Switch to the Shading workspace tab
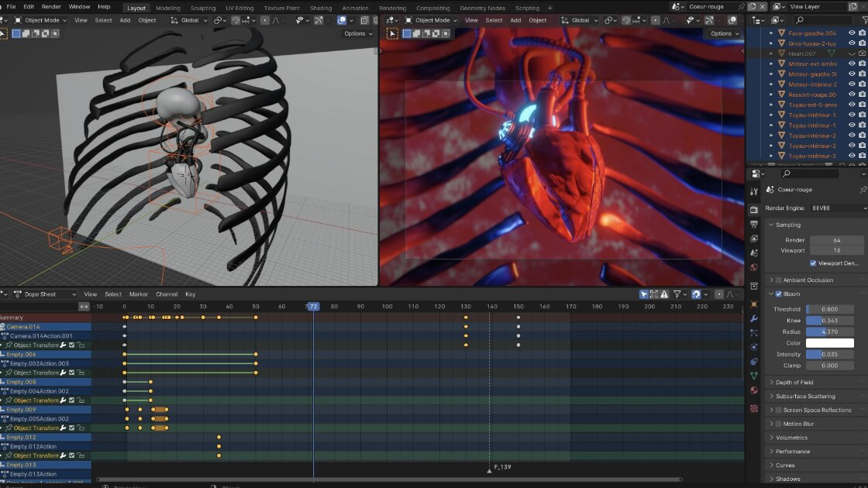The height and width of the screenshot is (488, 868). 321,8
